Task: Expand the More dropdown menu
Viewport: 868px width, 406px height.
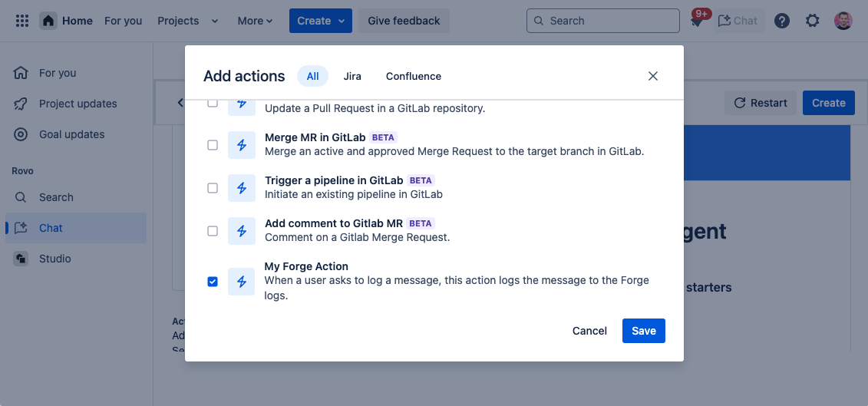Action: pos(255,21)
